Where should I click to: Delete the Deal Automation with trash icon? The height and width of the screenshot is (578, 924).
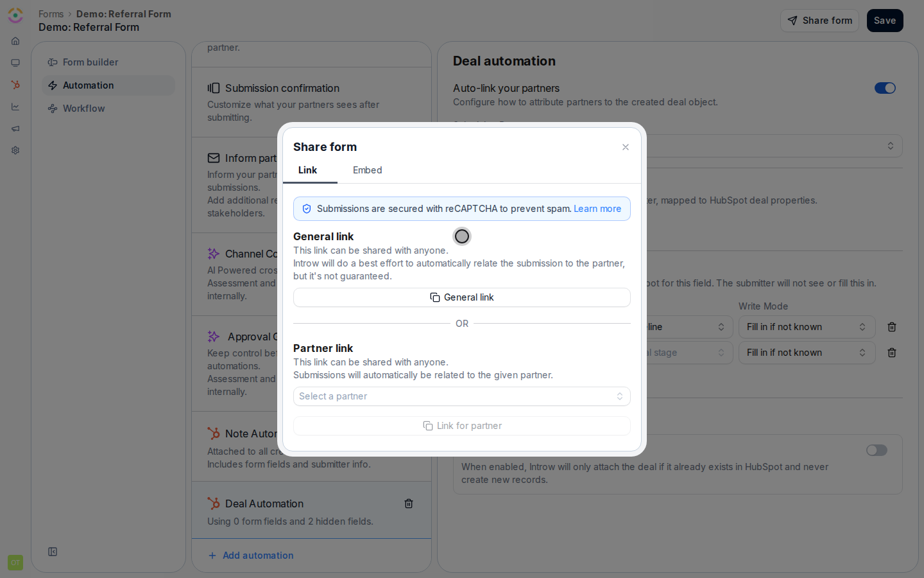(409, 504)
